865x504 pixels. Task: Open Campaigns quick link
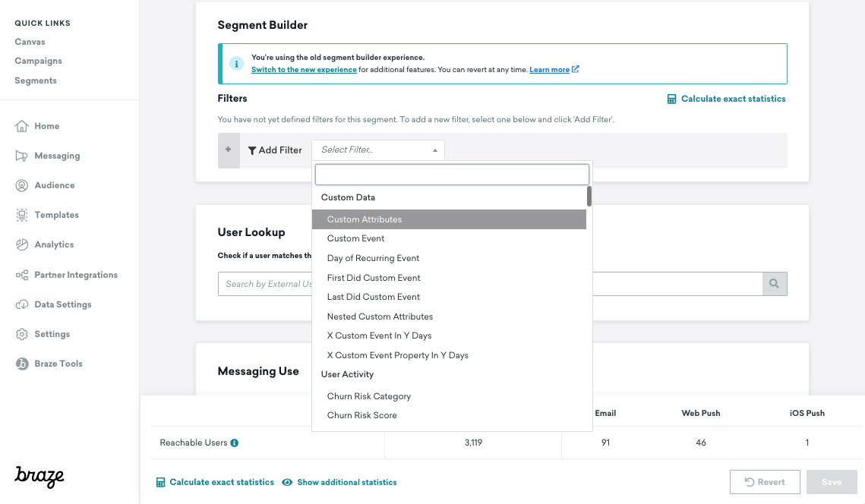coord(38,61)
